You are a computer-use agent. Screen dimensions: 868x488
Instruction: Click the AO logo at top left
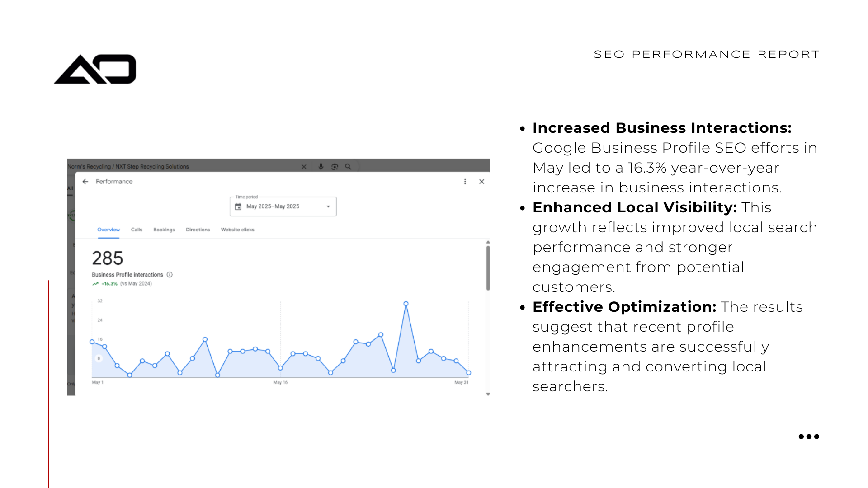pos(94,68)
